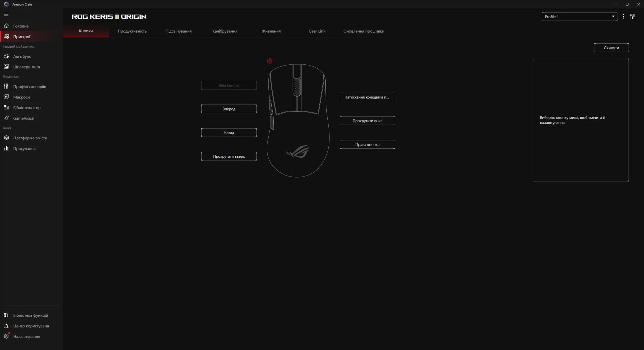644x350 pixels.
Task: Open Макроси in the sidebar
Action: click(x=31, y=97)
